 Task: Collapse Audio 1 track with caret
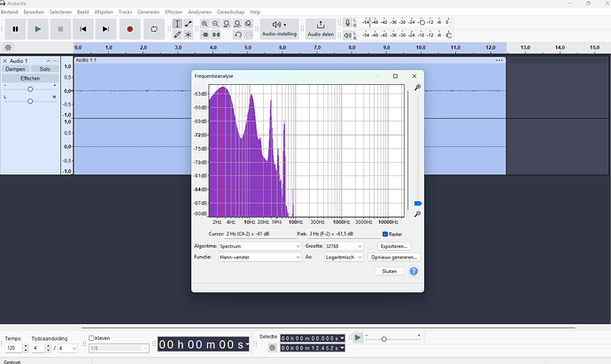(x=49, y=61)
